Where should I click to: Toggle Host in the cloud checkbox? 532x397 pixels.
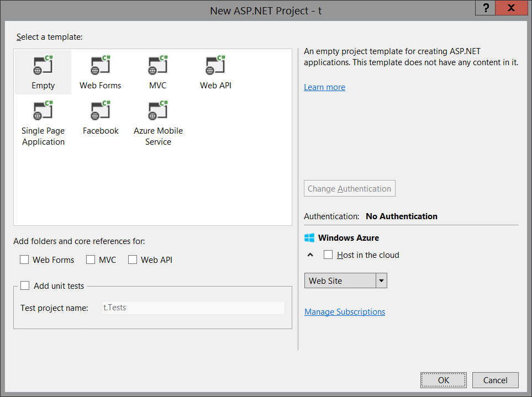point(328,255)
